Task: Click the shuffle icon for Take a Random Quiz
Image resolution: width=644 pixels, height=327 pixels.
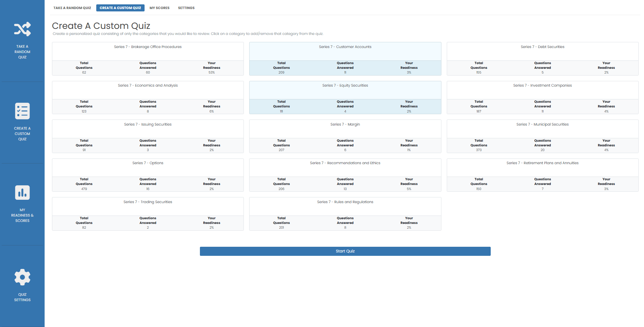Action: (22, 29)
